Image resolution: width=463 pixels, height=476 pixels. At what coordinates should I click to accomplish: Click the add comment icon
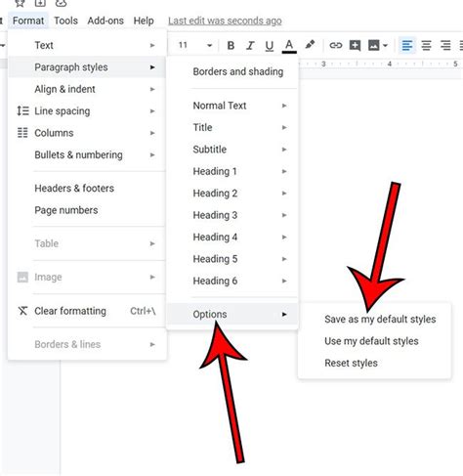(355, 45)
